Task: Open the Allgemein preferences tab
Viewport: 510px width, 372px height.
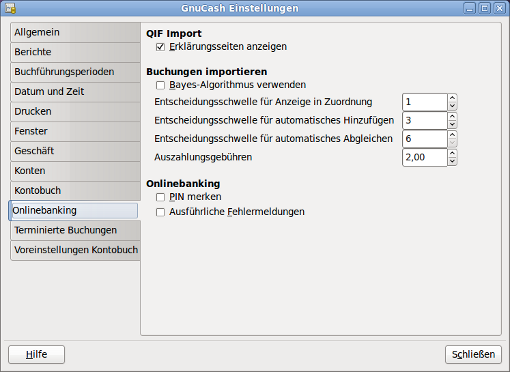Action: (75, 32)
